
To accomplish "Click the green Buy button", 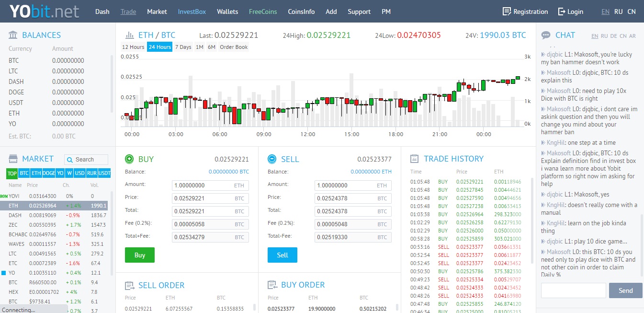I will click(x=140, y=255).
